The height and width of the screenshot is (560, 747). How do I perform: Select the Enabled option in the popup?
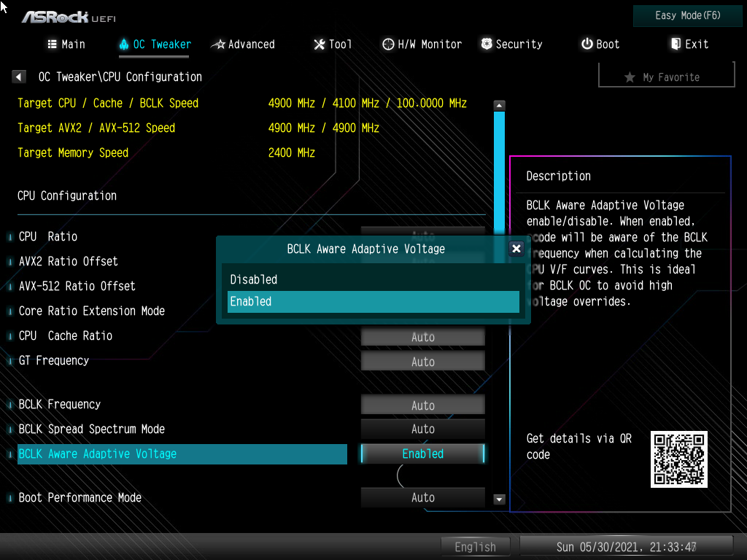pos(372,302)
